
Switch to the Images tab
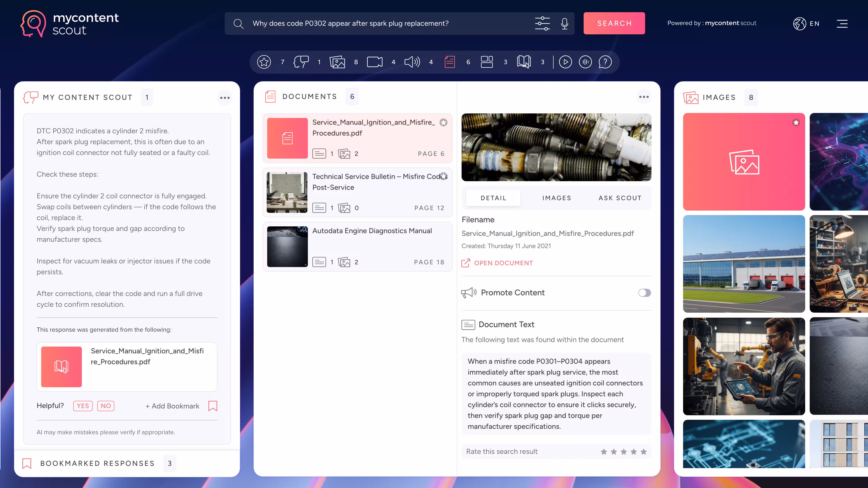(557, 198)
